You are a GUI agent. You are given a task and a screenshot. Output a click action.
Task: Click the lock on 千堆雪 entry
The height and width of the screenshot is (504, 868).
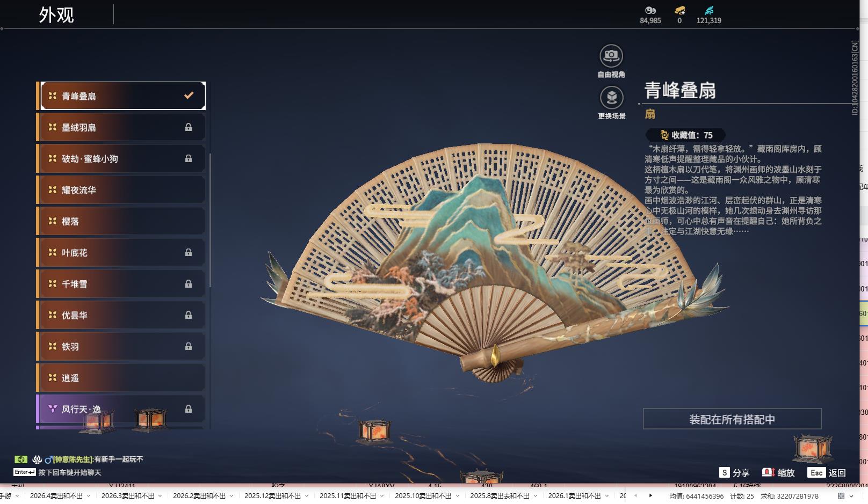point(189,284)
